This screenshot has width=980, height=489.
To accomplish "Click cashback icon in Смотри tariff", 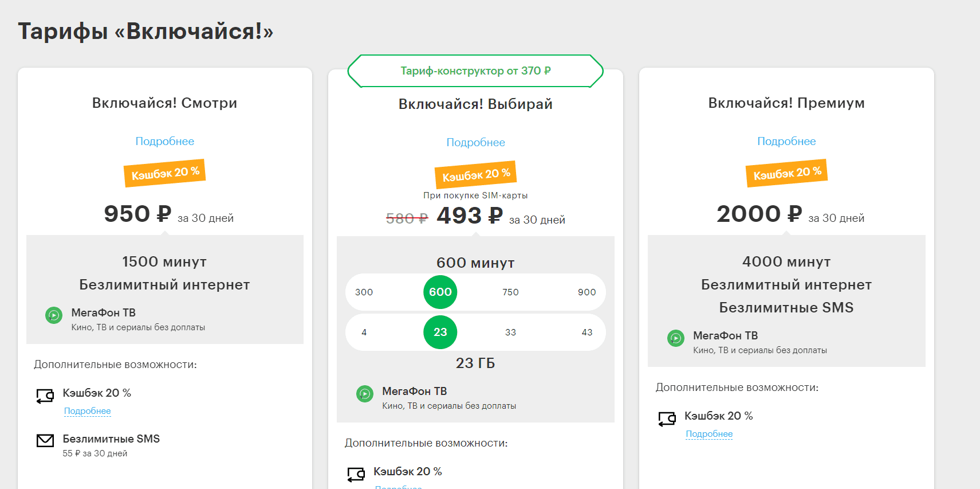I will click(x=45, y=396).
